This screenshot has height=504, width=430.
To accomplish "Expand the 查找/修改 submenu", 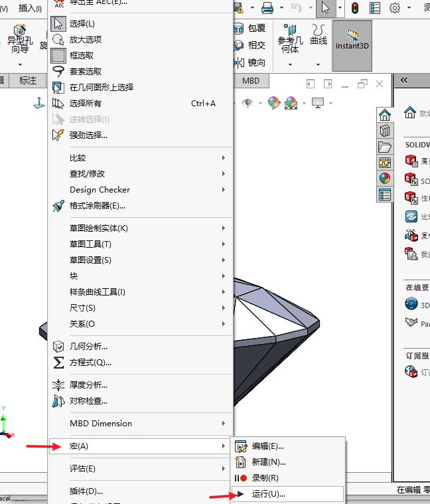I will point(141,174).
